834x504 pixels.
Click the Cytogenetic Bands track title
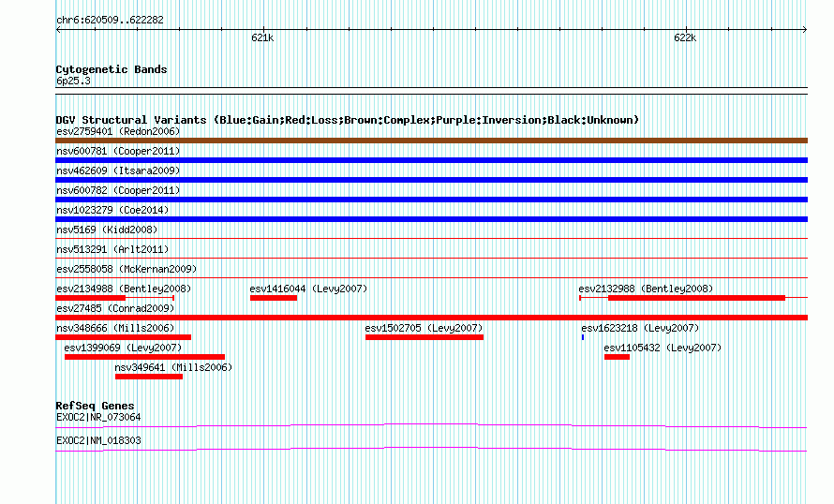point(112,69)
